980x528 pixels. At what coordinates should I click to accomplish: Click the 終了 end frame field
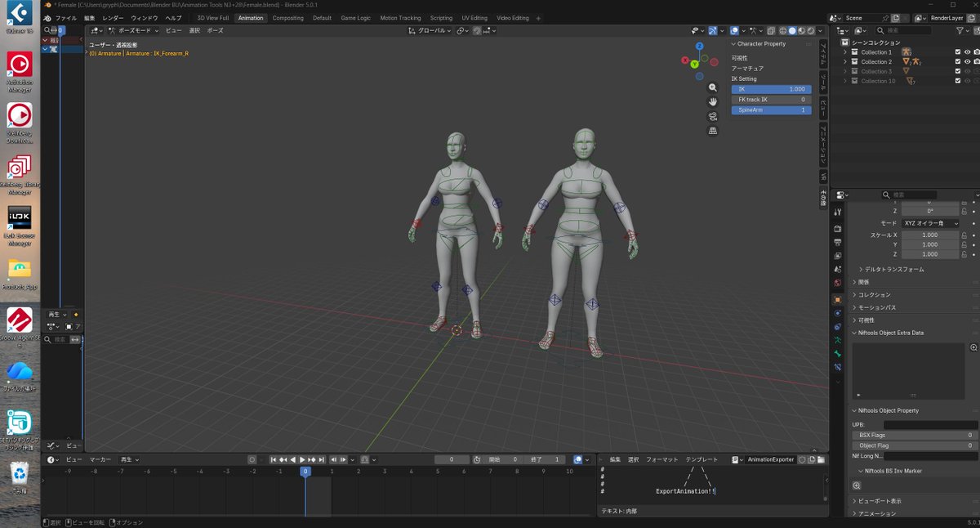click(x=546, y=459)
